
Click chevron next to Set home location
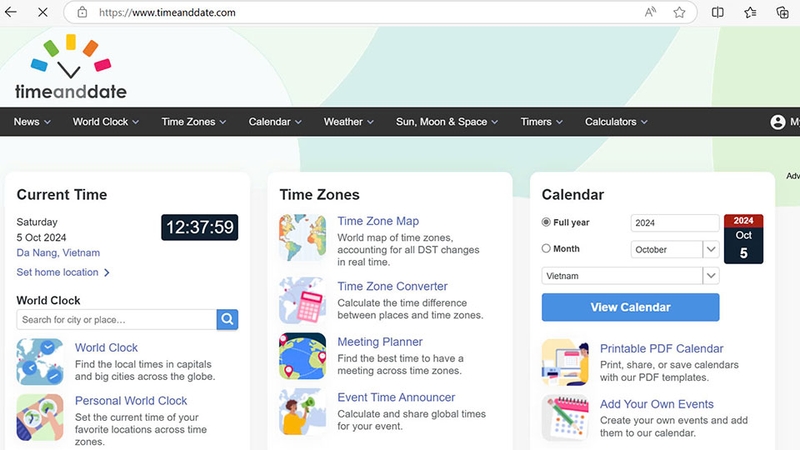[x=107, y=272]
